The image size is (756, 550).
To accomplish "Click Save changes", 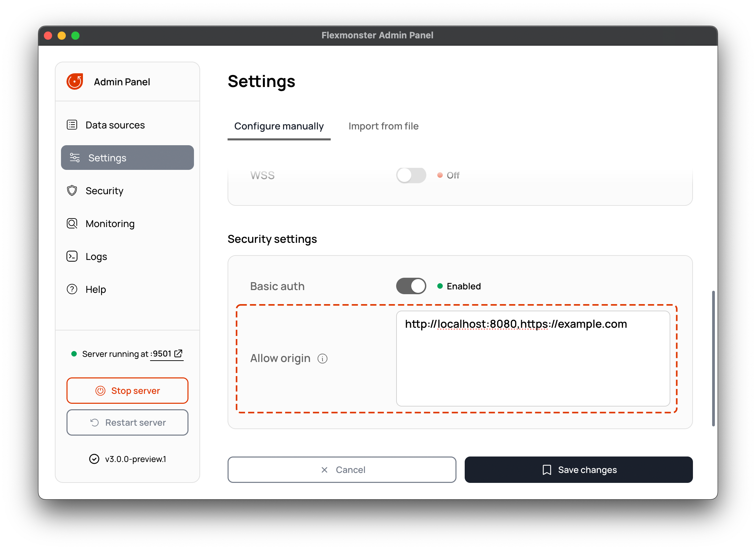I will (x=578, y=470).
